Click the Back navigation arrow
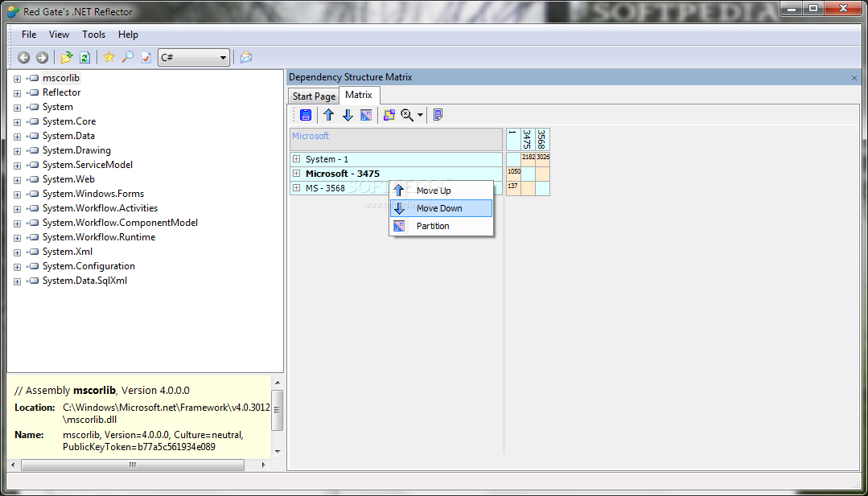This screenshot has height=496, width=868. [x=24, y=58]
